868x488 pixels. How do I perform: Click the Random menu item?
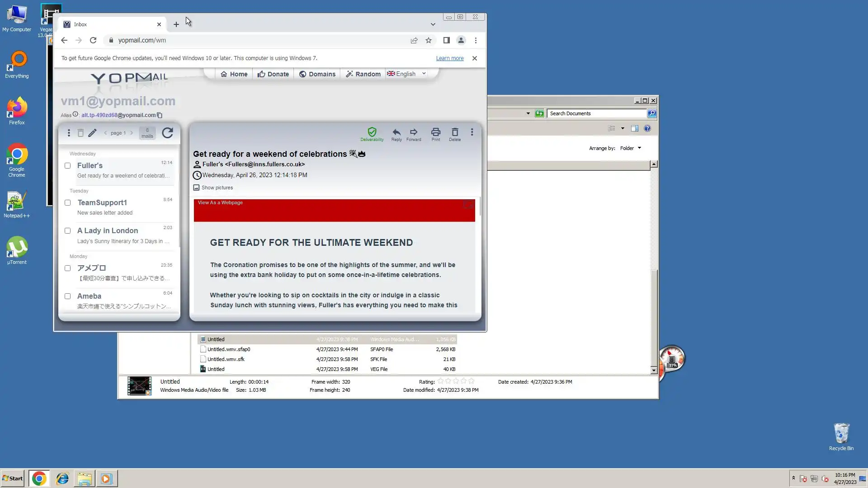click(x=363, y=74)
